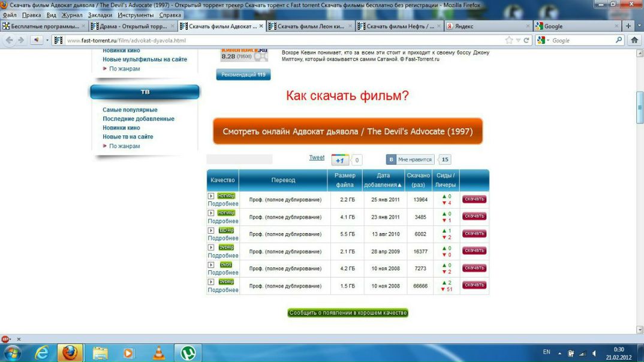The width and height of the screenshot is (644, 362).
Task: Click the search magnifier in Google box
Action: click(619, 40)
